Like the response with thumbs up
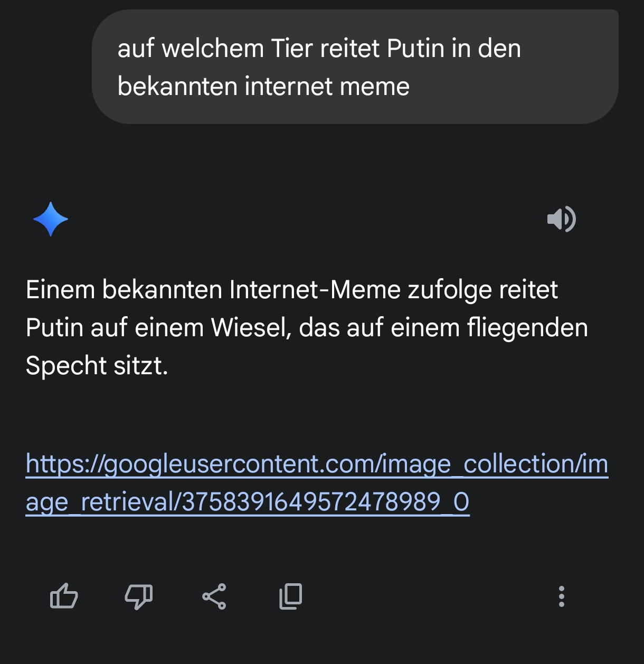Screen dimensions: 644x664 pos(64,596)
